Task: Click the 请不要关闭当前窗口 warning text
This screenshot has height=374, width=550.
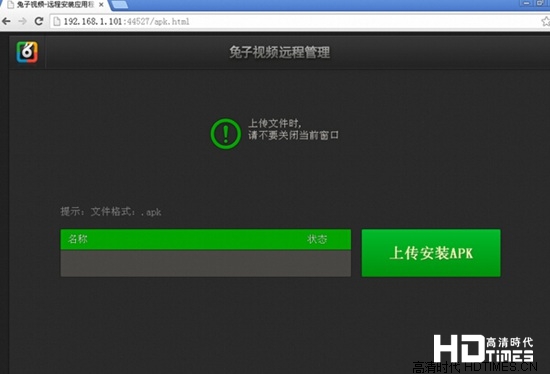Action: pyautogui.click(x=294, y=135)
